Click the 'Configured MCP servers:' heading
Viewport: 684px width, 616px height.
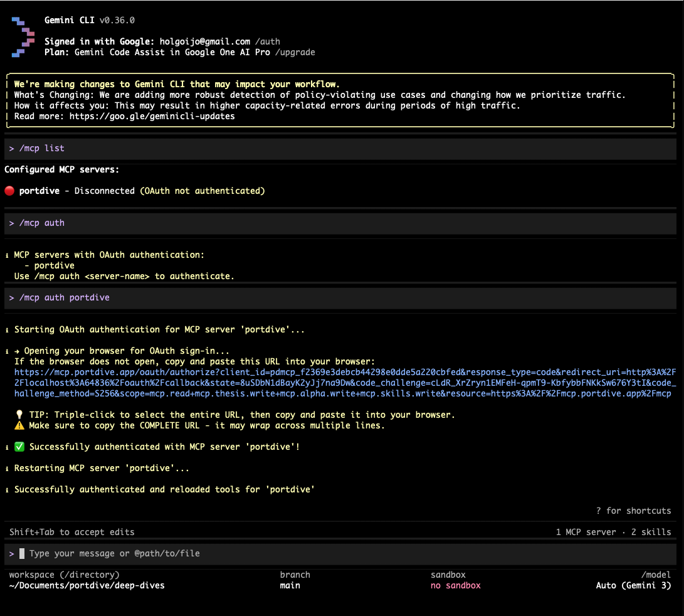[x=61, y=169]
